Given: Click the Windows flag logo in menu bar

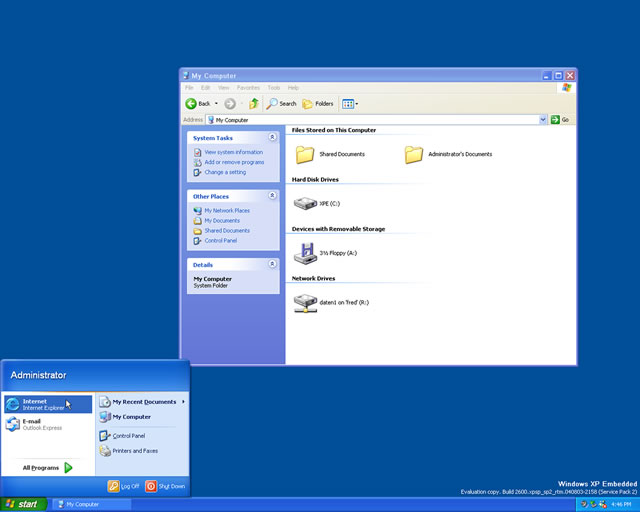Looking at the screenshot, I should tap(567, 88).
